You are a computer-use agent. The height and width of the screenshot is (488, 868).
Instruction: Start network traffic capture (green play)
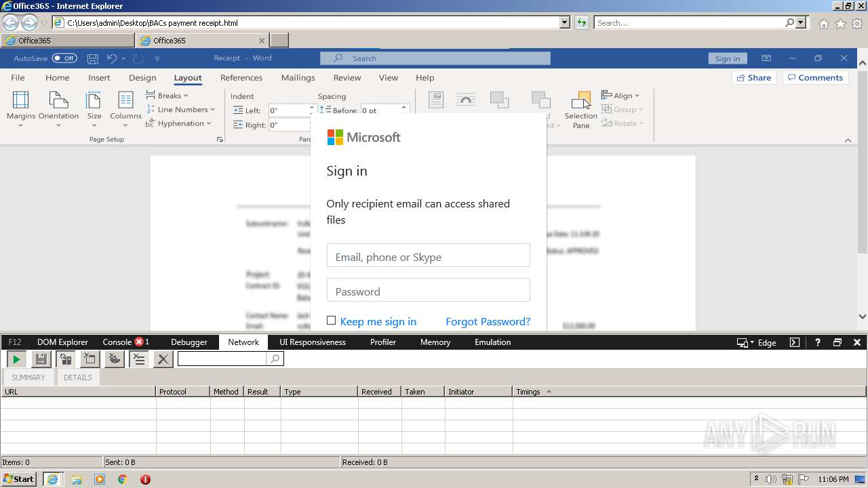pyautogui.click(x=17, y=359)
